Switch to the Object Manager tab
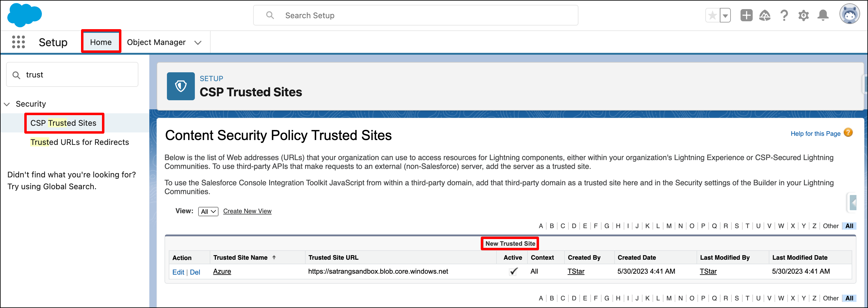The height and width of the screenshot is (308, 868). click(156, 42)
